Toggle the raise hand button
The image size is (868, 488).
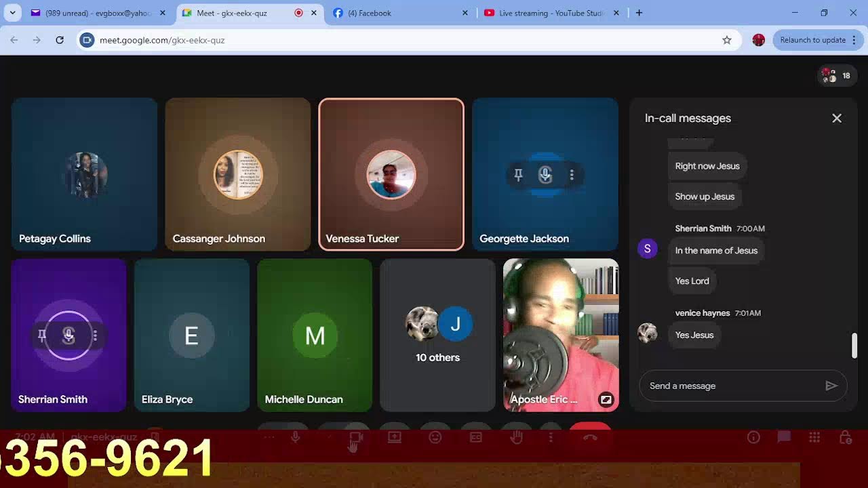point(517,437)
